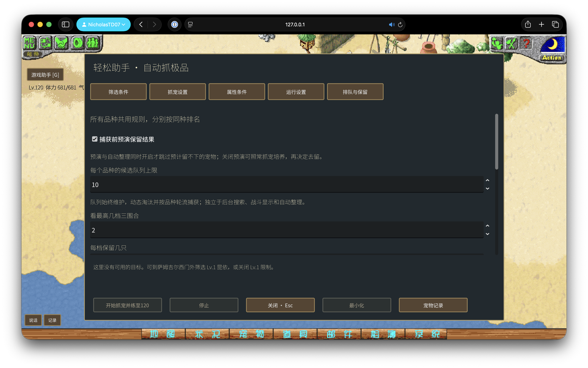Click the green handshake trade icon
Viewport: 588px width, 368px height.
click(61, 43)
